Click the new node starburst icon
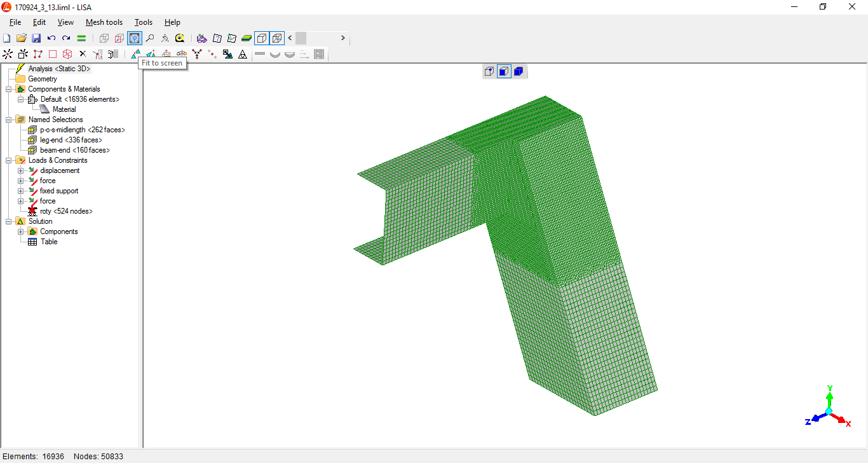The height and width of the screenshot is (463, 868). click(8, 55)
